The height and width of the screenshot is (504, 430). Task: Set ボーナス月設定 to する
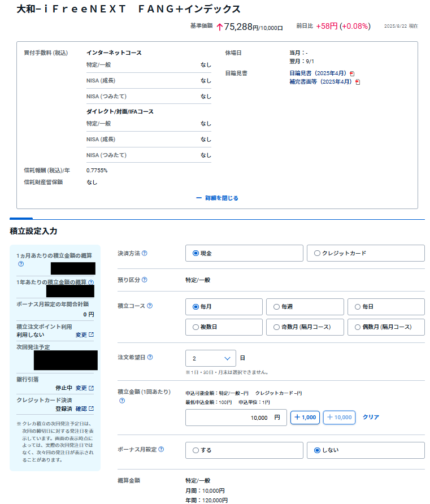[x=244, y=450]
